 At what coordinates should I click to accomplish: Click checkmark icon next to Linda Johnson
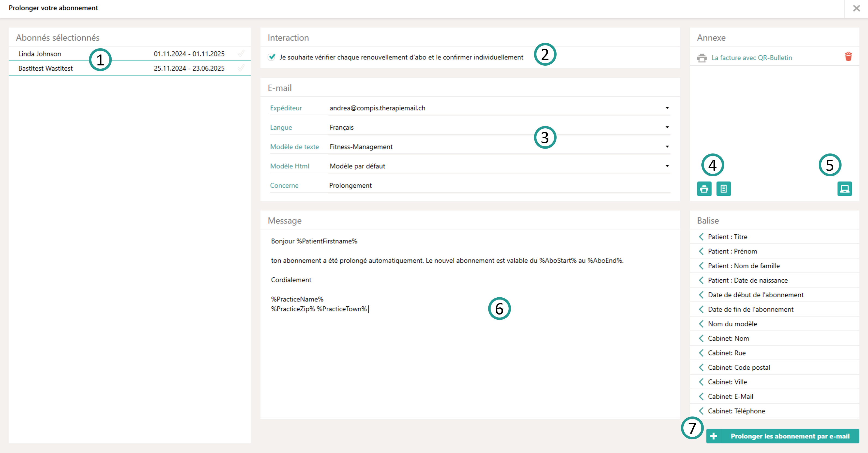tap(241, 53)
